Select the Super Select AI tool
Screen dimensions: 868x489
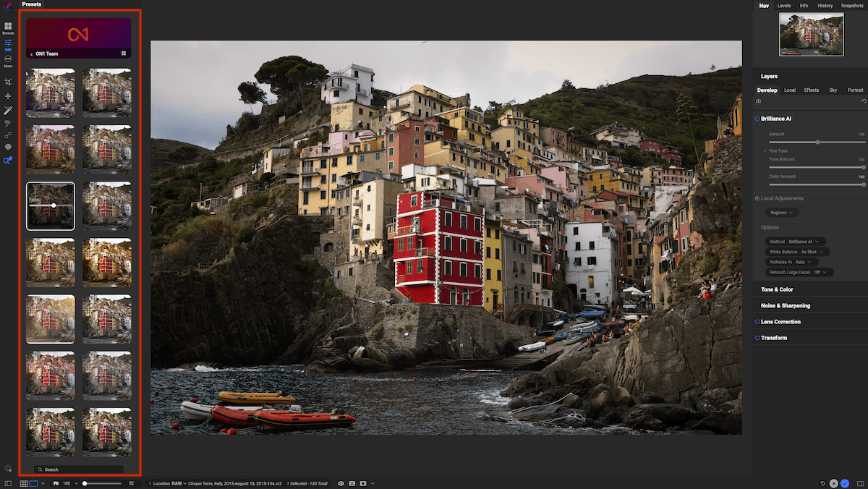pos(8,158)
